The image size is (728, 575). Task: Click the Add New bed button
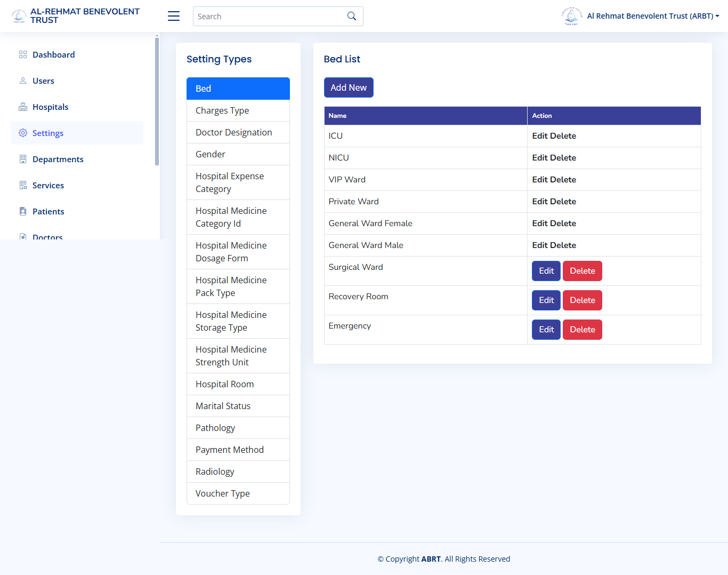pos(349,87)
